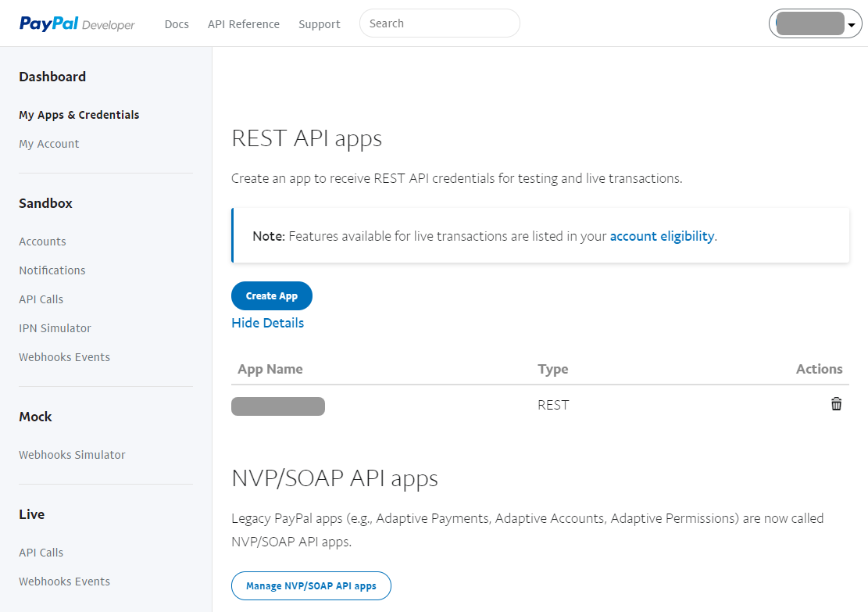Click the Create App button
The height and width of the screenshot is (612, 868).
(x=271, y=296)
